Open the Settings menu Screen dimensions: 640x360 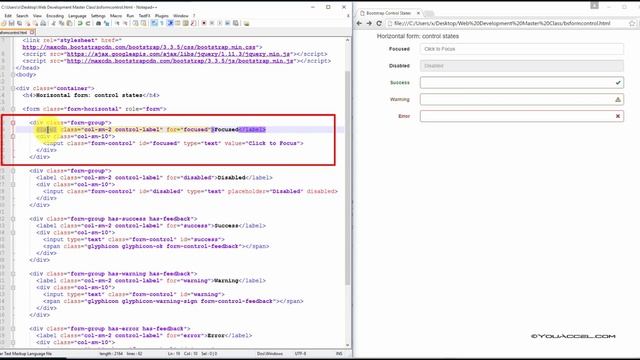click(98, 16)
